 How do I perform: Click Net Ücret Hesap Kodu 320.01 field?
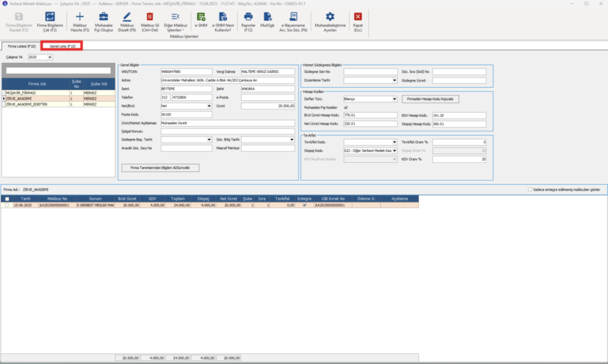[x=370, y=124]
